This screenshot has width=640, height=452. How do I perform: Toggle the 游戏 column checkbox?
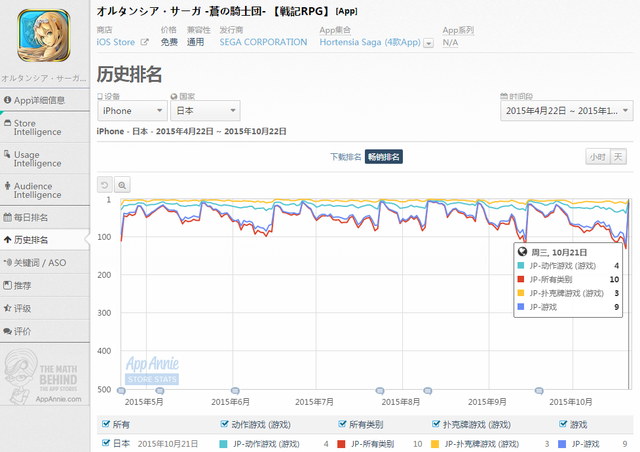(563, 423)
